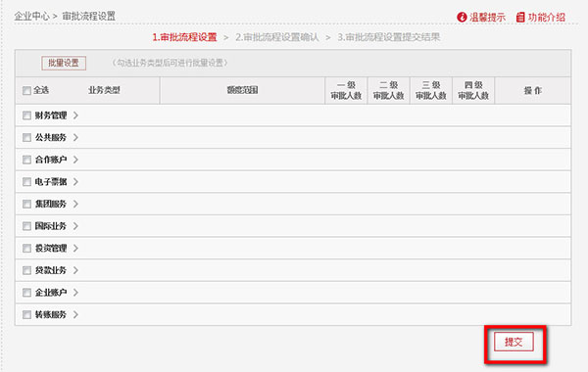The width and height of the screenshot is (588, 372).
Task: Click the 集团服务 row label
Action: click(51, 204)
